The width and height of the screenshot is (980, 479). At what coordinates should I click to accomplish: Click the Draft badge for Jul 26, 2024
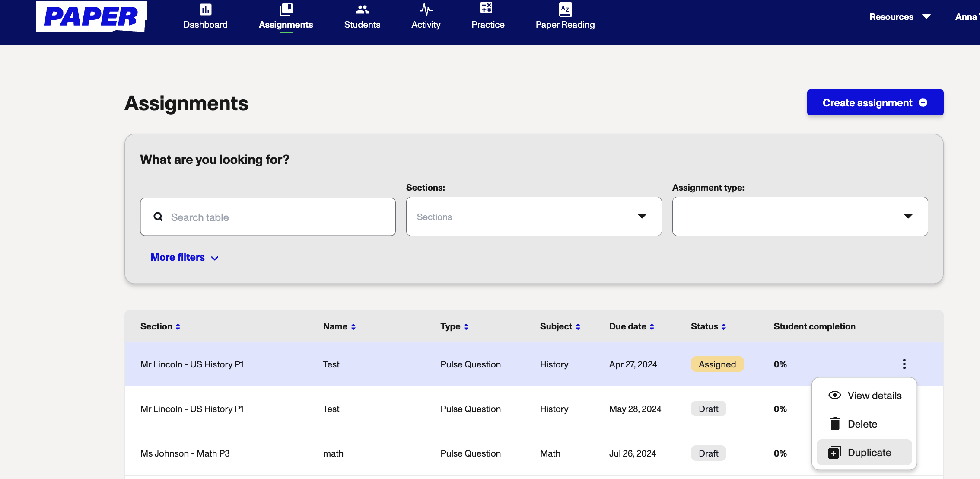point(708,453)
